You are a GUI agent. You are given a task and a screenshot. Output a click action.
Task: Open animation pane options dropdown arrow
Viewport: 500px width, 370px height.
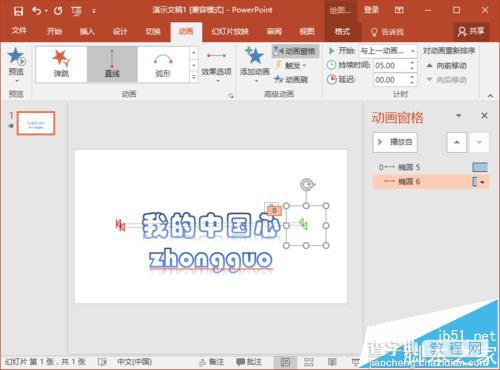click(459, 116)
